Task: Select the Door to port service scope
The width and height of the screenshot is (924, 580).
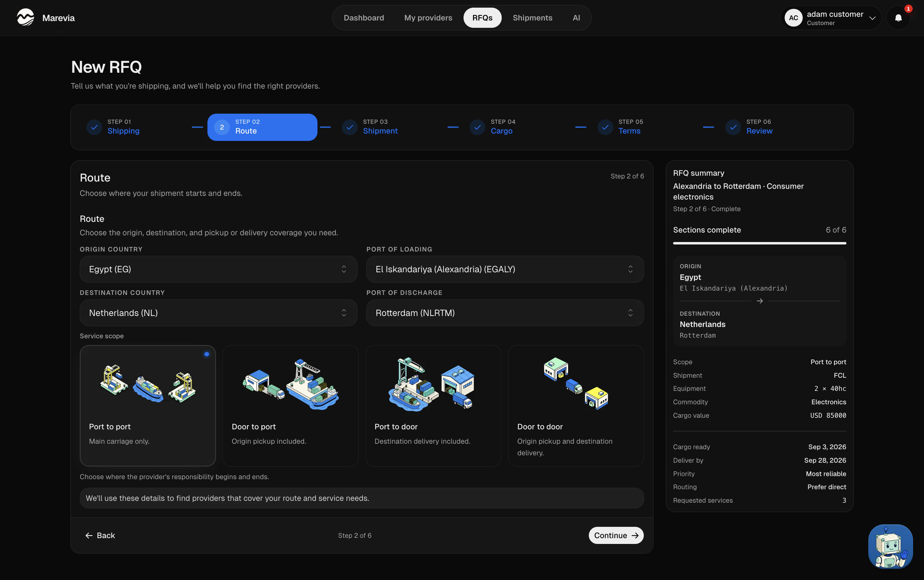Action: coord(290,406)
